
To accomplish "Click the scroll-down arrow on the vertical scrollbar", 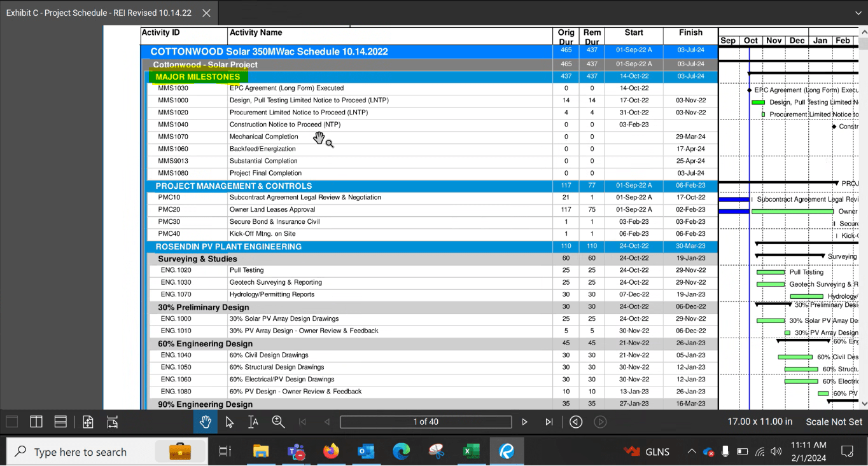I will [x=864, y=403].
